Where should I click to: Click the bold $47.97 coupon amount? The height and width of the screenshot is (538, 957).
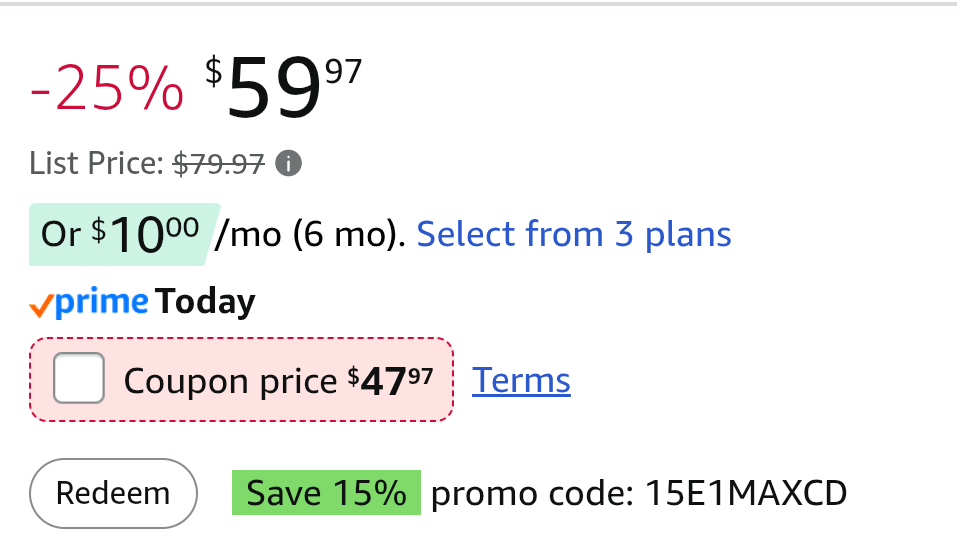[x=390, y=381]
